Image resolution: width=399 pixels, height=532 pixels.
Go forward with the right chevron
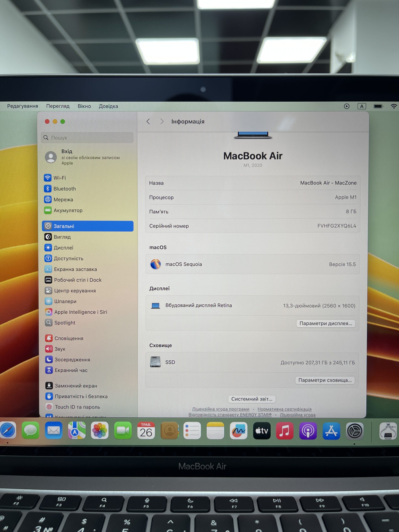click(x=162, y=121)
